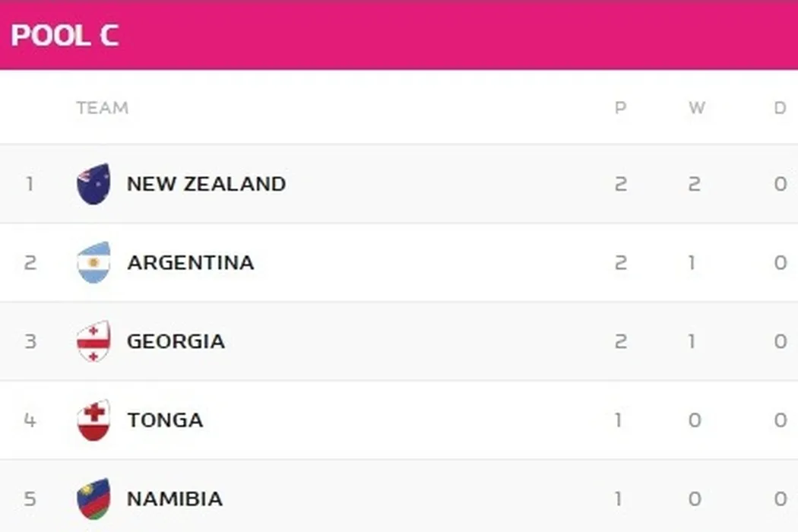Image resolution: width=798 pixels, height=532 pixels.
Task: Click the Tonga flag icon
Action: 93,420
